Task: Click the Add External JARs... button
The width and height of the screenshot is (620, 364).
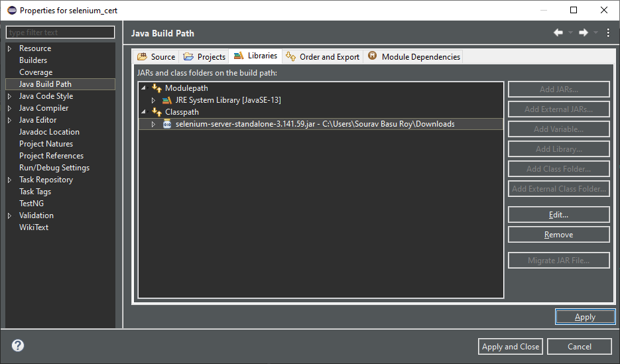Action: [559, 109]
